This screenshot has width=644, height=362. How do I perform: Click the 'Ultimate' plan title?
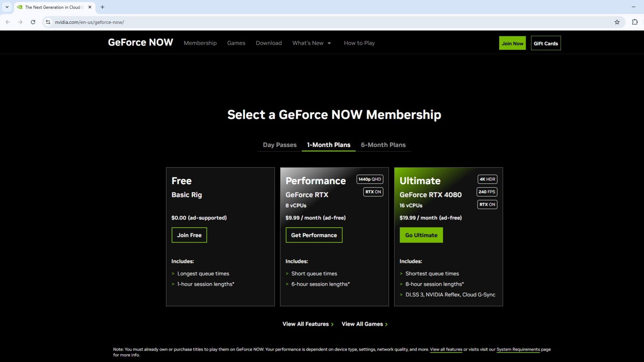click(420, 181)
